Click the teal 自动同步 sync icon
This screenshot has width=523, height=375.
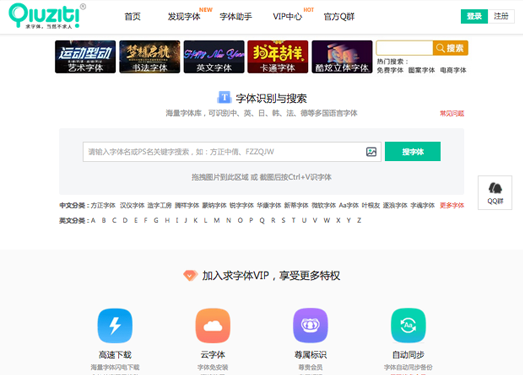pyautogui.click(x=408, y=326)
